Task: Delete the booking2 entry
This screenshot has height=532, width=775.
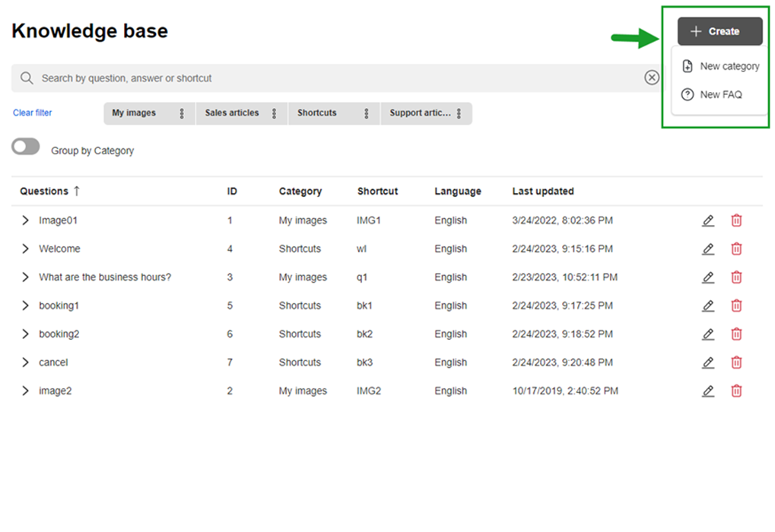Action: 736,334
